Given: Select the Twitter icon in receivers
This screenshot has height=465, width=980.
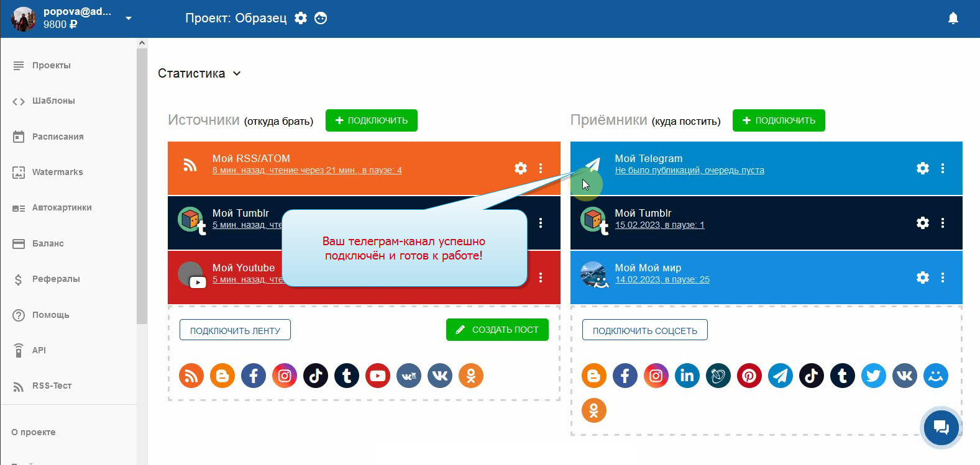Looking at the screenshot, I should point(873,376).
